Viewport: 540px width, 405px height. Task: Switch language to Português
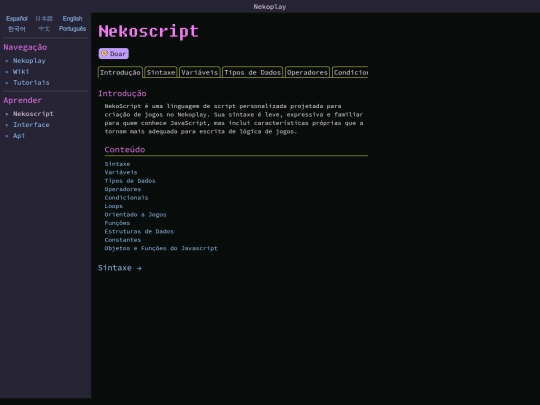click(x=72, y=29)
